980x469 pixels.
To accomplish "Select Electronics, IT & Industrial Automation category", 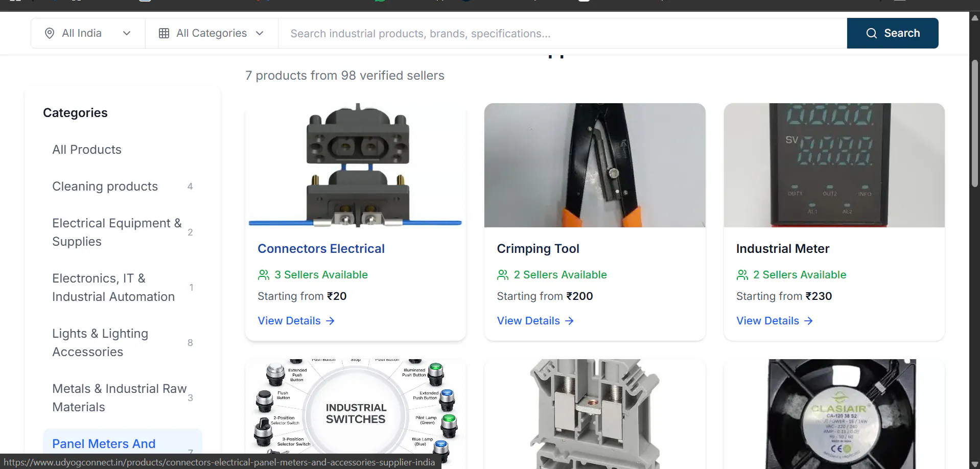I will coord(123,288).
